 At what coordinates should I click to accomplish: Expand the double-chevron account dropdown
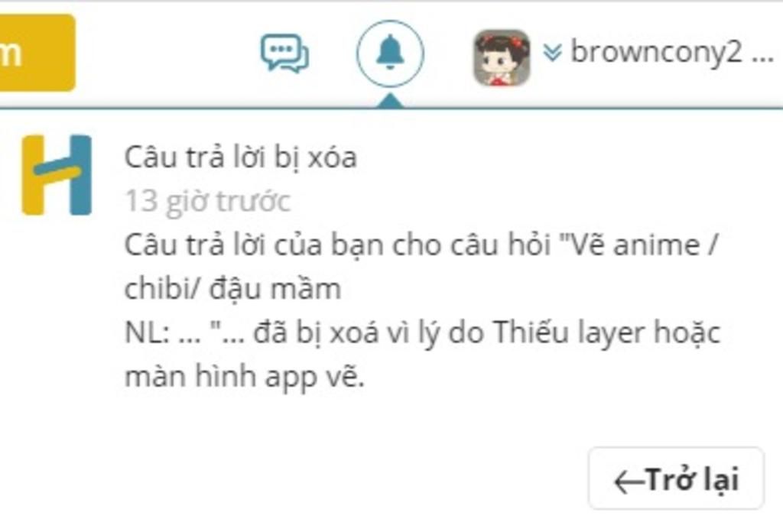(552, 52)
